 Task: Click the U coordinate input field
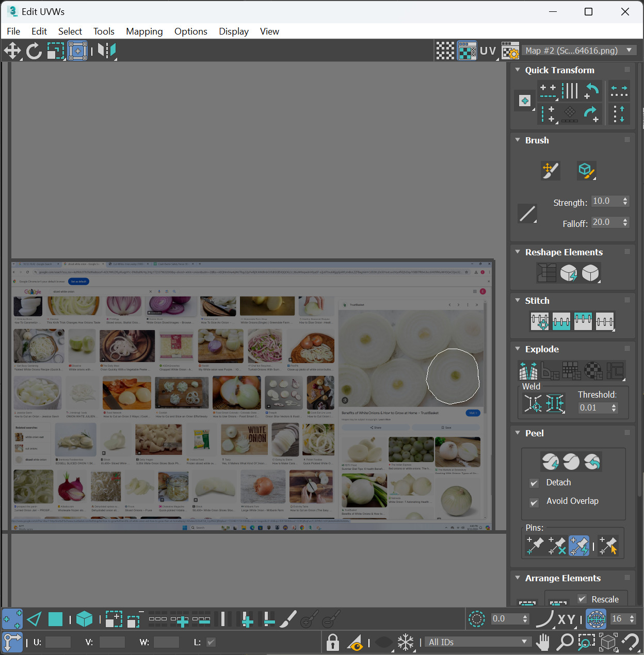pos(58,642)
